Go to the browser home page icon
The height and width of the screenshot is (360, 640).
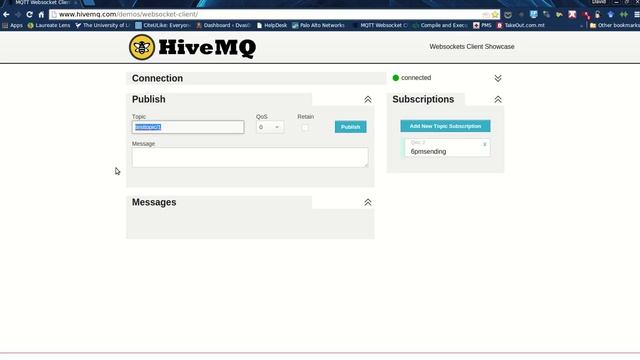pyautogui.click(x=41, y=14)
